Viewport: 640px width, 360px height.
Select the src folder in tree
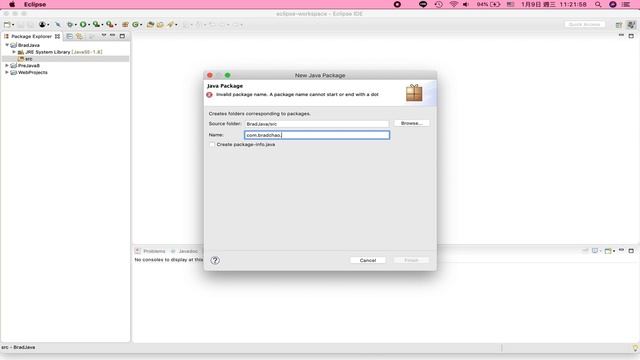(x=29, y=59)
